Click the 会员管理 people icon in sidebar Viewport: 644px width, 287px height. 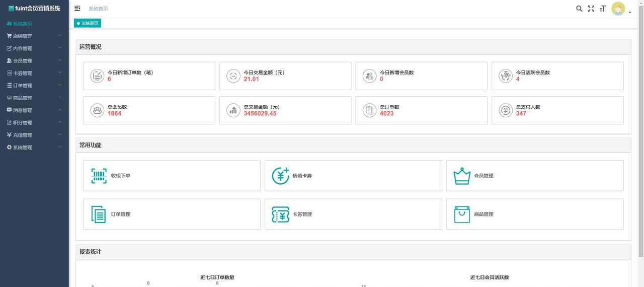click(9, 61)
